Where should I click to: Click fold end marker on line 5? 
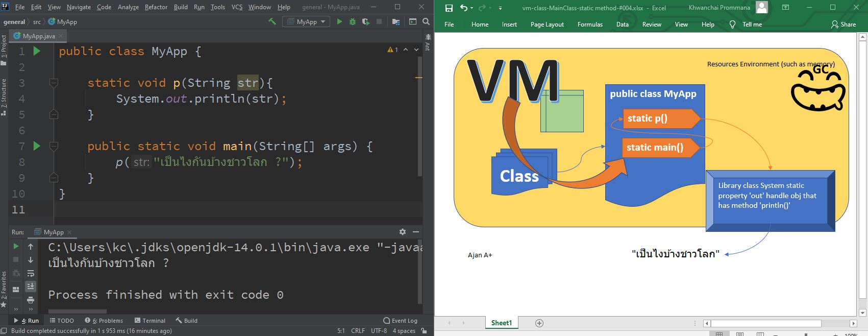click(x=54, y=114)
